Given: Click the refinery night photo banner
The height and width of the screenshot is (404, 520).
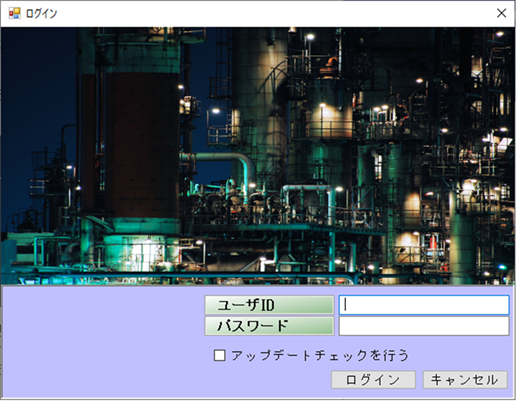Looking at the screenshot, I should [x=258, y=156].
